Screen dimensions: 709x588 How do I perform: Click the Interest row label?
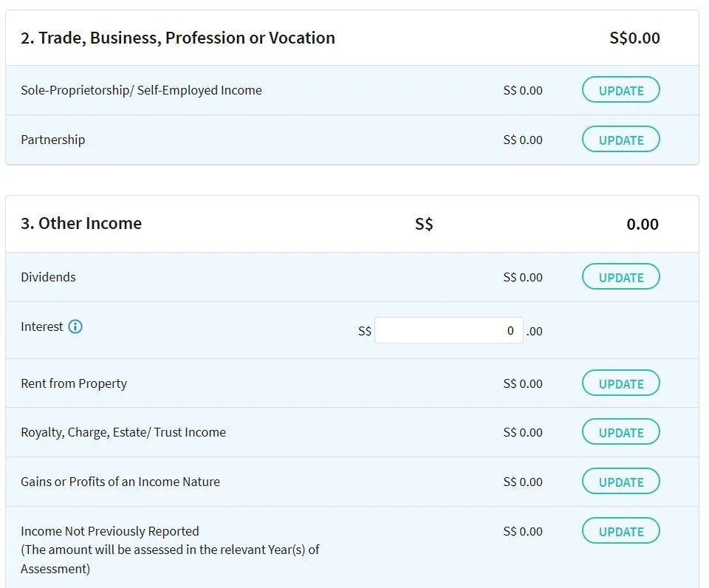point(42,327)
